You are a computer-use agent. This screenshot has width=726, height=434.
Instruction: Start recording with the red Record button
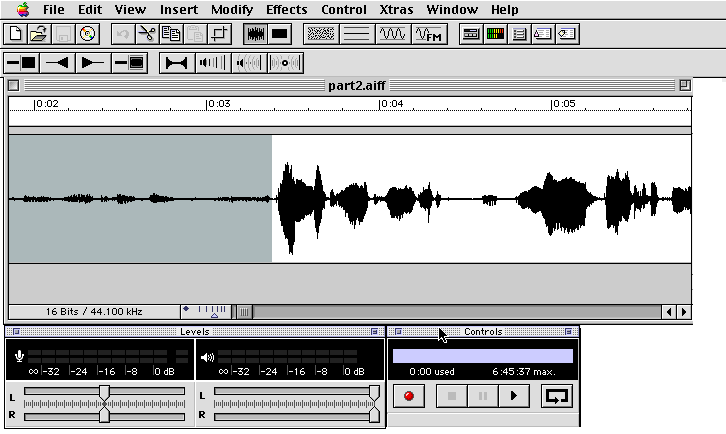(409, 396)
